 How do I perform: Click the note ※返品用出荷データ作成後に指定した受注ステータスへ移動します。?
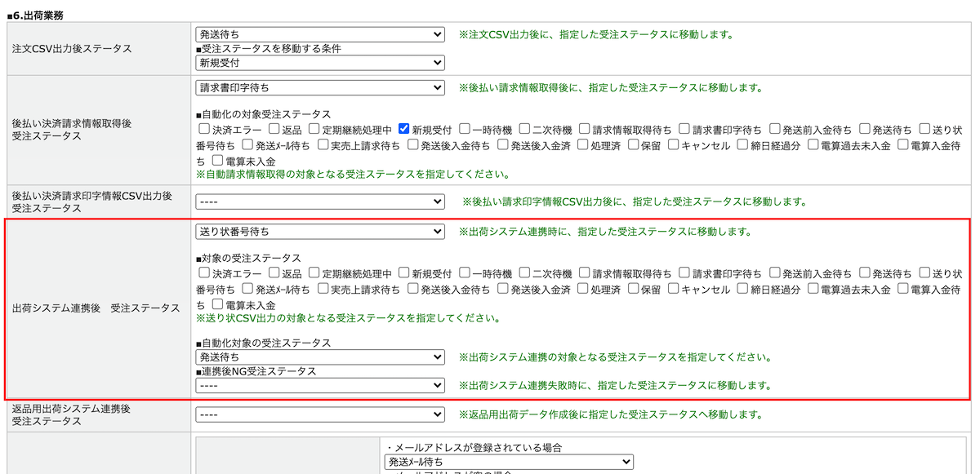[611, 415]
